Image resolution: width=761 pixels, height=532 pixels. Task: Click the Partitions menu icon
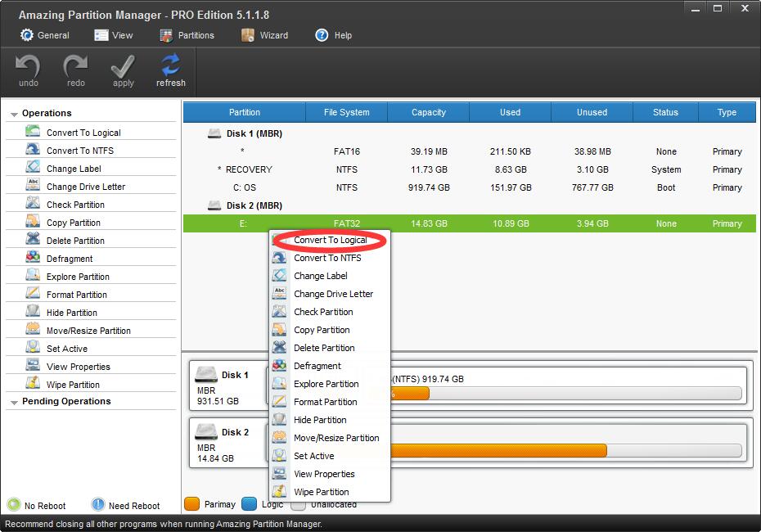pos(166,35)
